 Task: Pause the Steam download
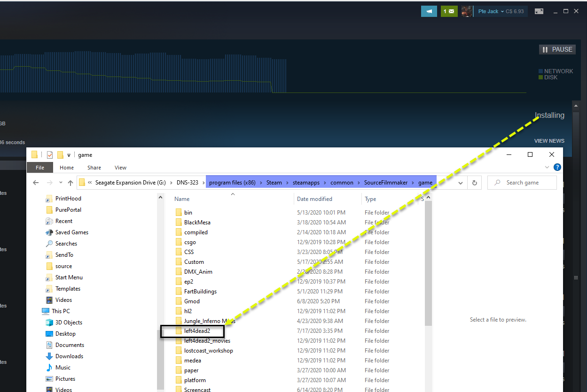[x=557, y=49]
